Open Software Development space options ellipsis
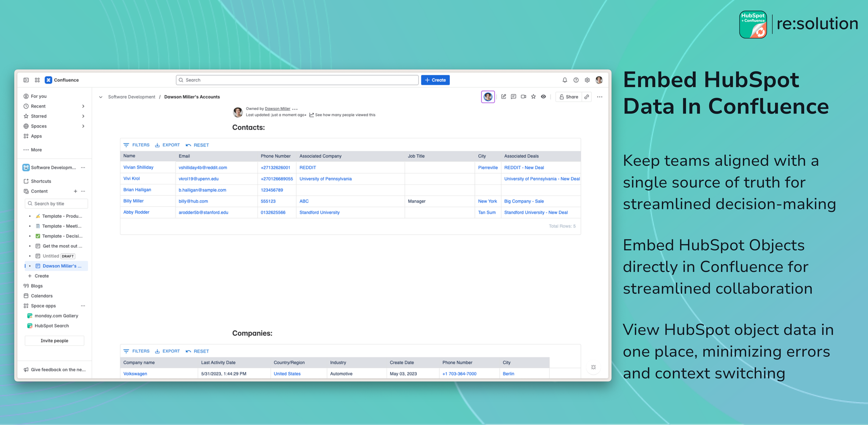Image resolution: width=868 pixels, height=425 pixels. 83,168
